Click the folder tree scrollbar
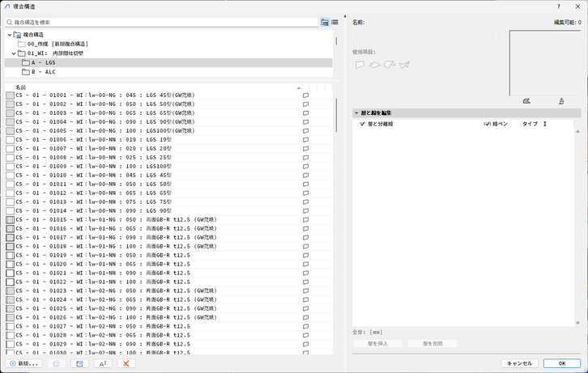 click(336, 40)
